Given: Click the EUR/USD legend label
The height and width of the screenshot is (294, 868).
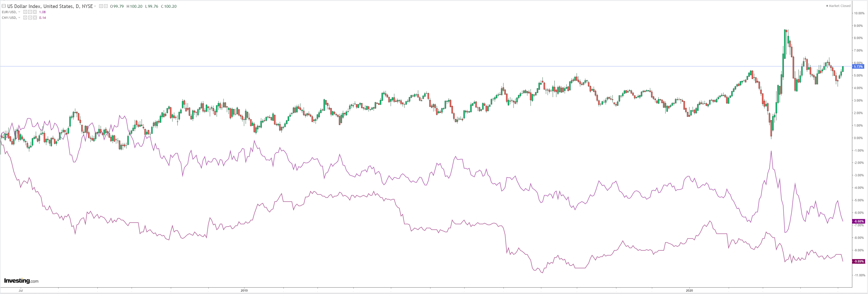Looking at the screenshot, I should click(9, 12).
